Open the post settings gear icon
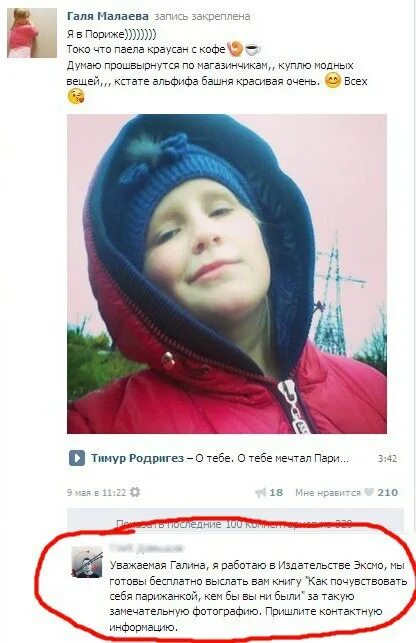 pyautogui.click(x=135, y=492)
